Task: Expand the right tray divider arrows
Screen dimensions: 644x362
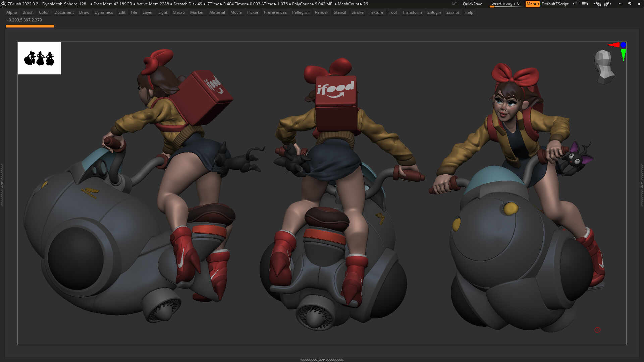Action: point(642,184)
